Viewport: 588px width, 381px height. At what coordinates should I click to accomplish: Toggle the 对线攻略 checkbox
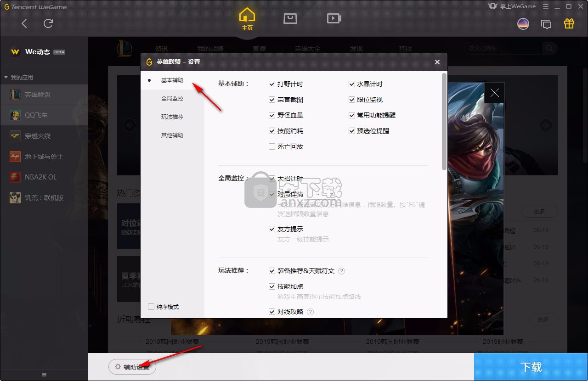pyautogui.click(x=272, y=312)
